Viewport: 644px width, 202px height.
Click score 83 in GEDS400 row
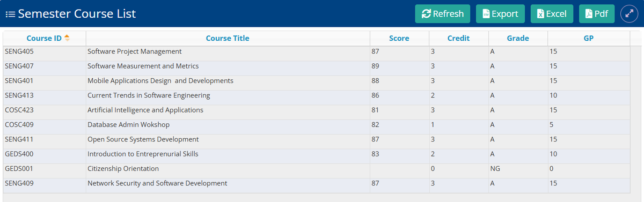pos(375,154)
